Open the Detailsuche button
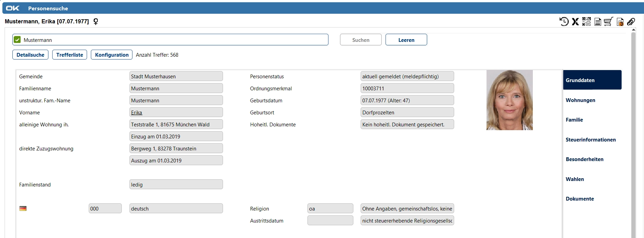 (31, 55)
